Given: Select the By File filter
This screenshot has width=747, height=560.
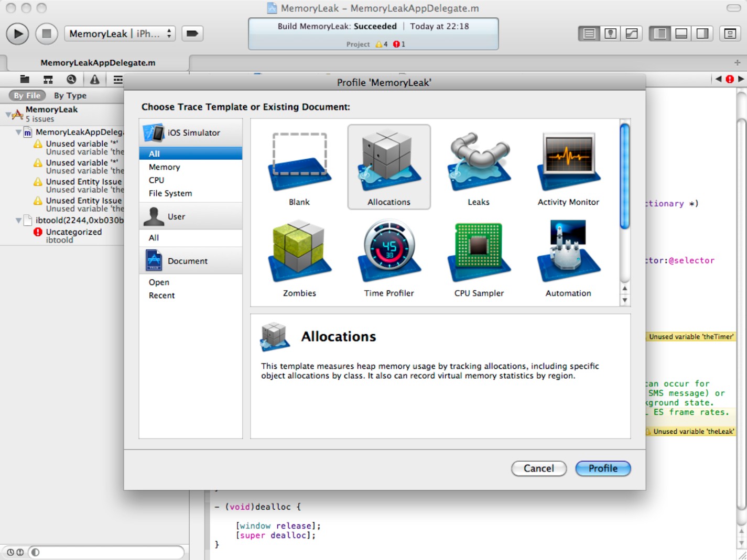Looking at the screenshot, I should click(x=27, y=95).
